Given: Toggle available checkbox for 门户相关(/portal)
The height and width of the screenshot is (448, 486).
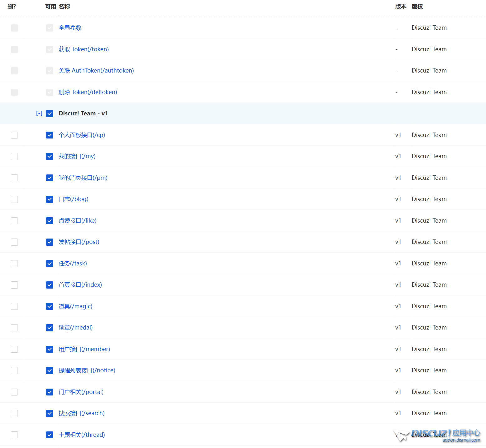Looking at the screenshot, I should click(x=49, y=392).
